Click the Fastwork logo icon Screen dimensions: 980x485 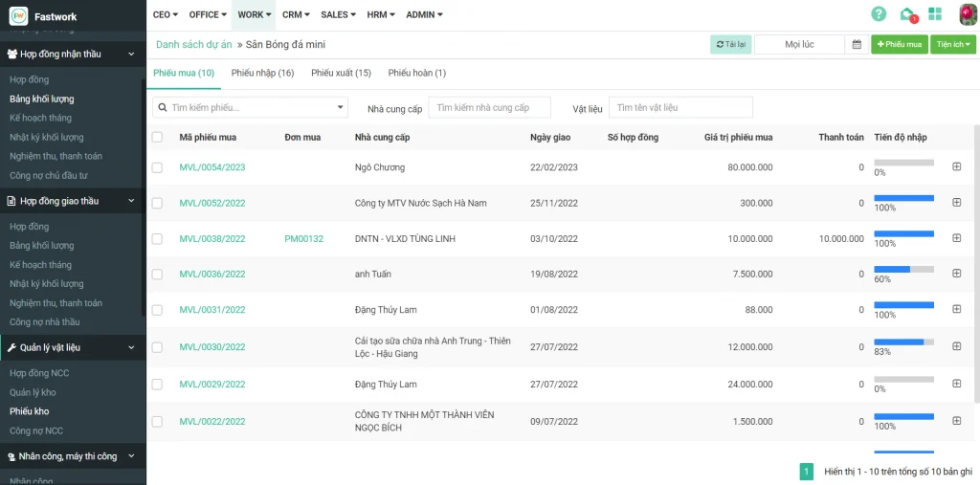tap(18, 15)
